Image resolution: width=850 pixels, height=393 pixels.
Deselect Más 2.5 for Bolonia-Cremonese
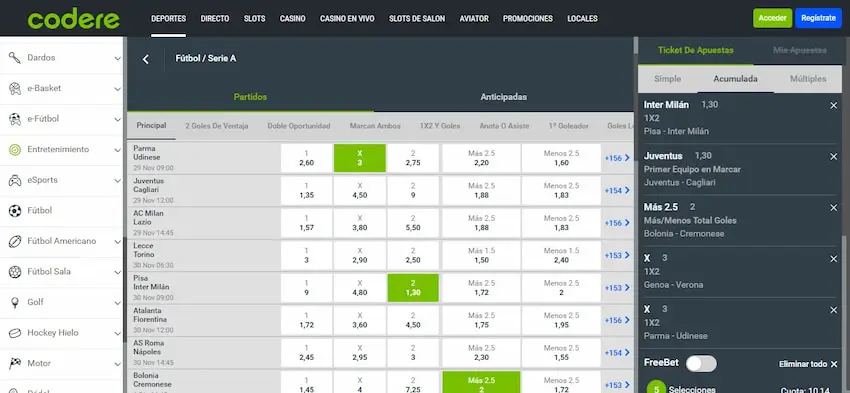(x=481, y=383)
